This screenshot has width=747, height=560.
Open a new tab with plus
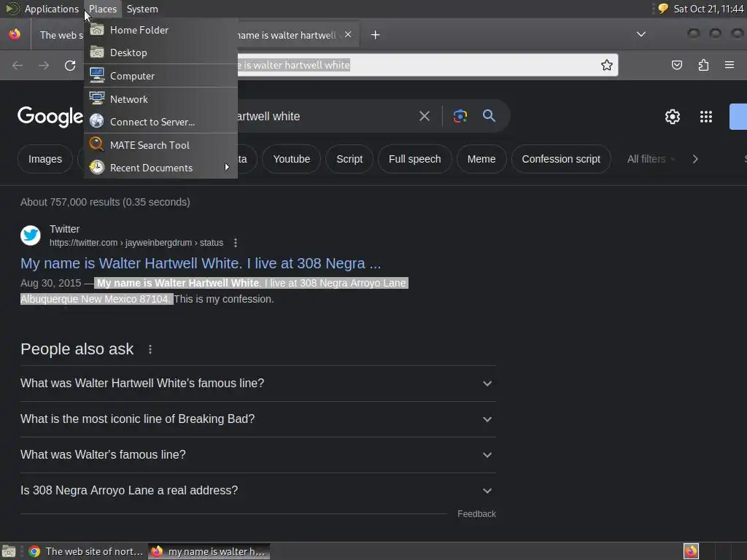(x=376, y=35)
